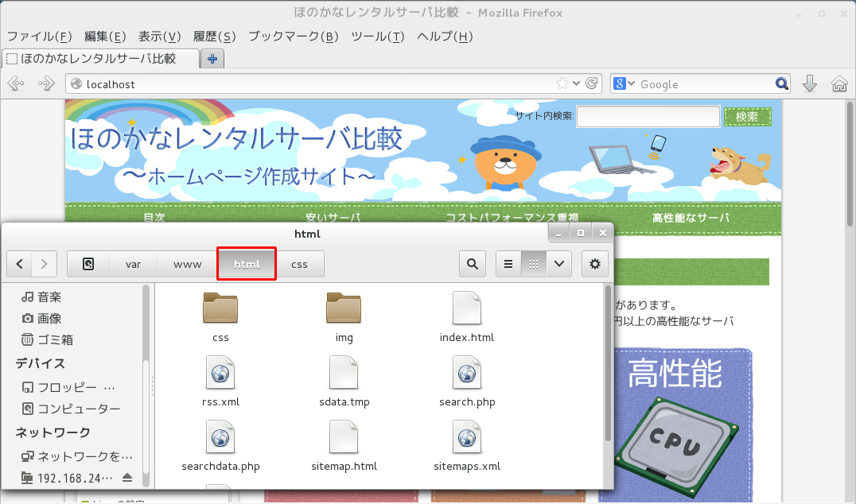
Task: Open the ブックマーク menu
Action: click(293, 37)
